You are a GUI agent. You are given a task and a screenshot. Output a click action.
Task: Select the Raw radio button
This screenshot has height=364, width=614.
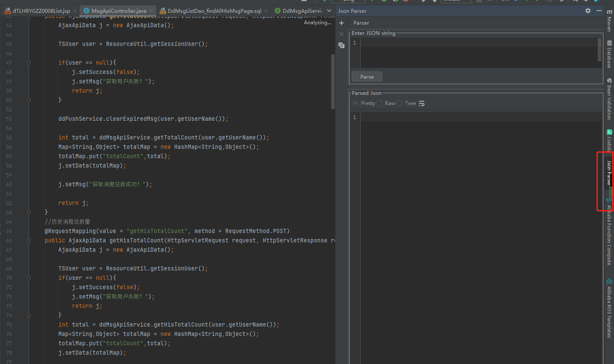[379, 103]
